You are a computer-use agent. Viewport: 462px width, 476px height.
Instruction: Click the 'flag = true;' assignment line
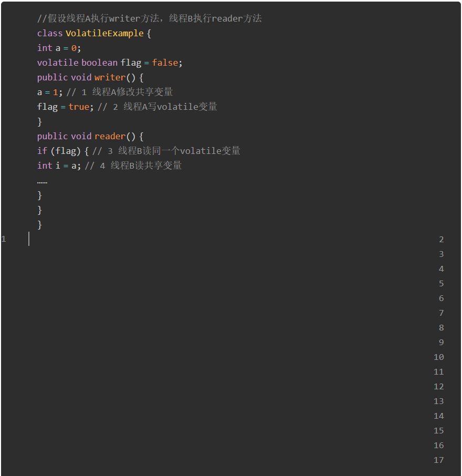[x=127, y=107]
